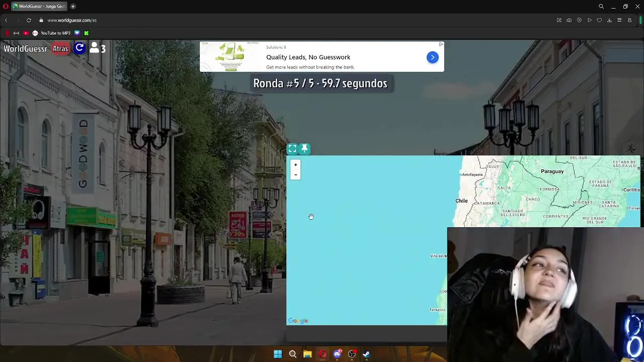Open the players count icon showing 3
This screenshot has width=644, height=362.
[97, 48]
